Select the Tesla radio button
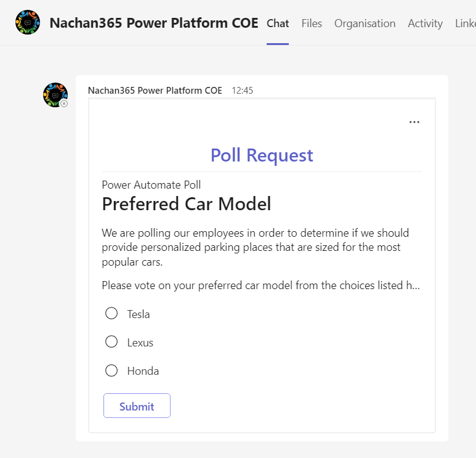Image resolution: width=476 pixels, height=458 pixels. click(x=111, y=314)
